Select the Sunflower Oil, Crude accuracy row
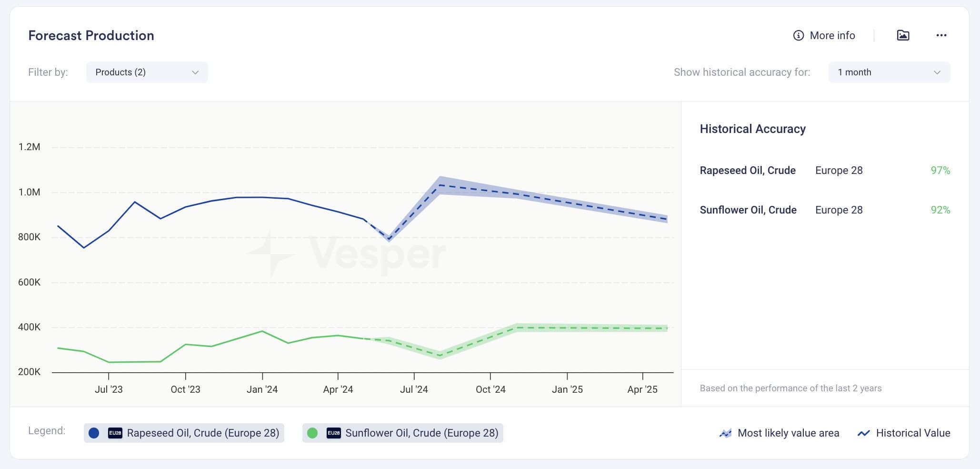The image size is (980, 469). point(825,210)
